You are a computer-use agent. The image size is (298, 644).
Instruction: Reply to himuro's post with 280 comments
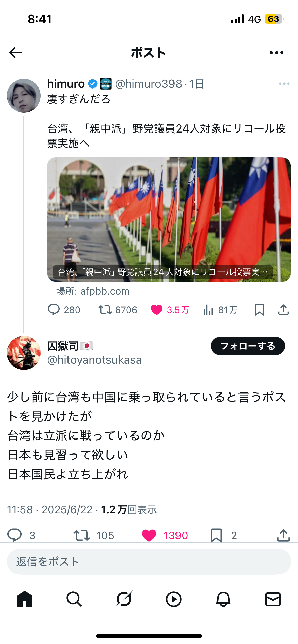[x=64, y=310]
